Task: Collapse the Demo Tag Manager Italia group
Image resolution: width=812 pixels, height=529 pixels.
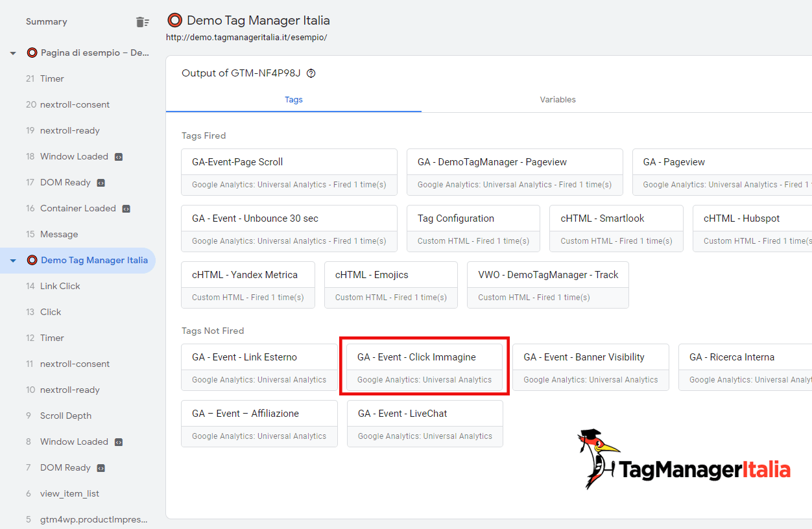Action: (x=13, y=261)
